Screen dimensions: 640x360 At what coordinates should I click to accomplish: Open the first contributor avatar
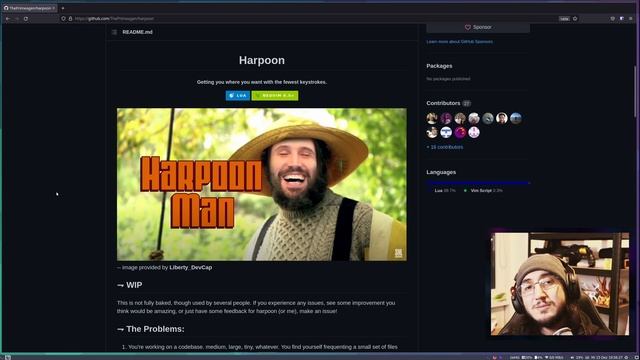[432, 118]
